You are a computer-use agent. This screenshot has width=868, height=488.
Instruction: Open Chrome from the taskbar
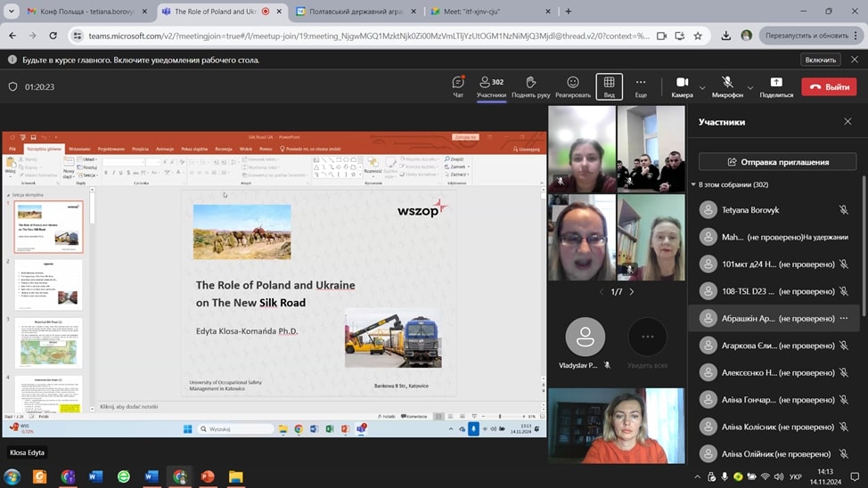click(x=179, y=476)
